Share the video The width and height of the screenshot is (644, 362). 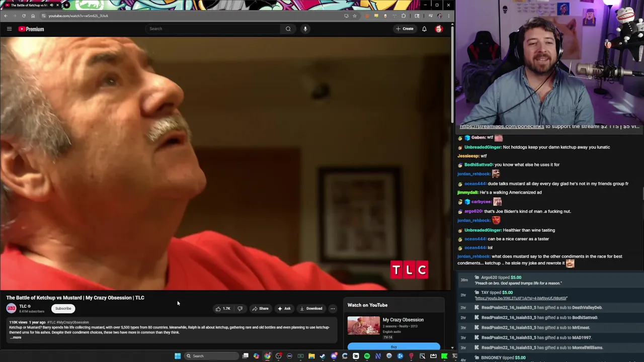(x=261, y=308)
